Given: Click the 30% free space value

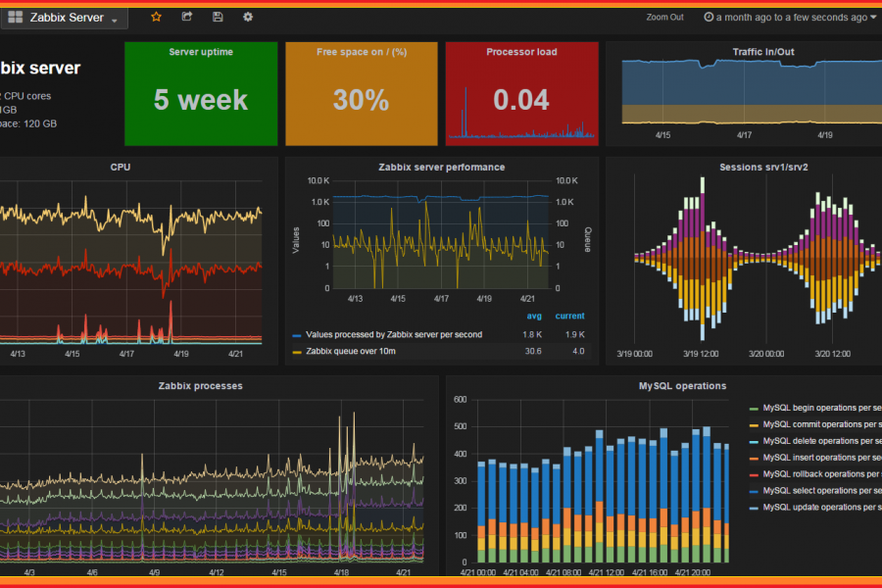Looking at the screenshot, I should (361, 100).
